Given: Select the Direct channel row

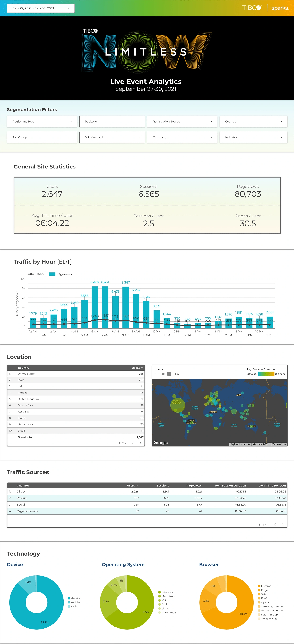Looking at the screenshot, I should (x=147, y=492).
